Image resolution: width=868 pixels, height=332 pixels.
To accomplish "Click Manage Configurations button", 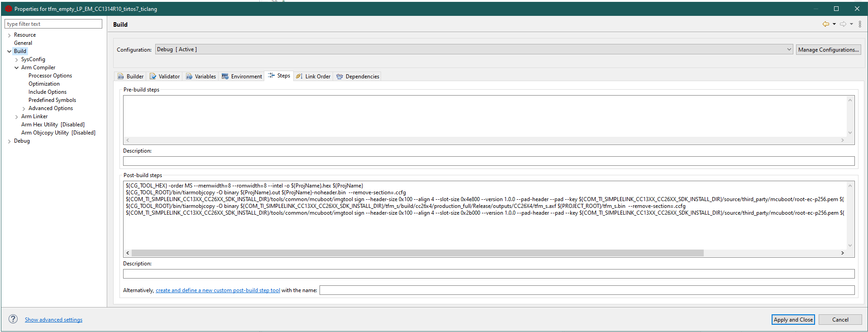I will 828,50.
